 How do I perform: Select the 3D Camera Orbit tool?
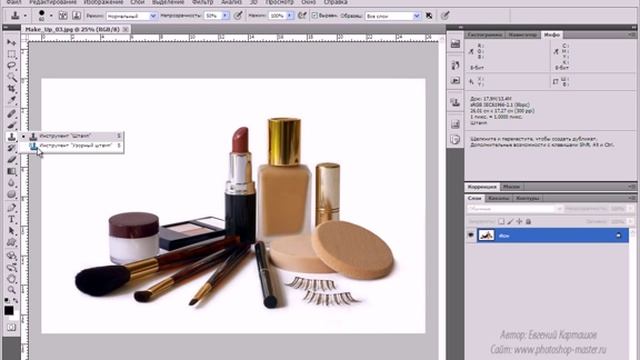(x=11, y=267)
